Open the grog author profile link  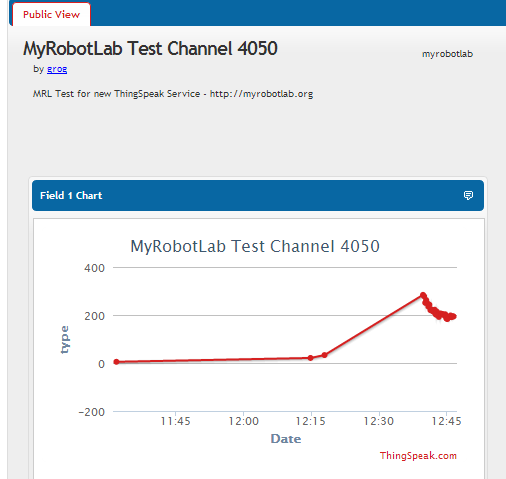[x=57, y=69]
